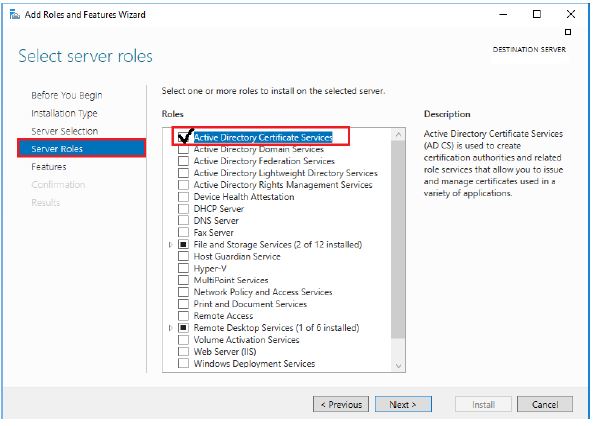
Task: Tick the Active Directory Certificate Services checkbox
Action: (x=183, y=137)
